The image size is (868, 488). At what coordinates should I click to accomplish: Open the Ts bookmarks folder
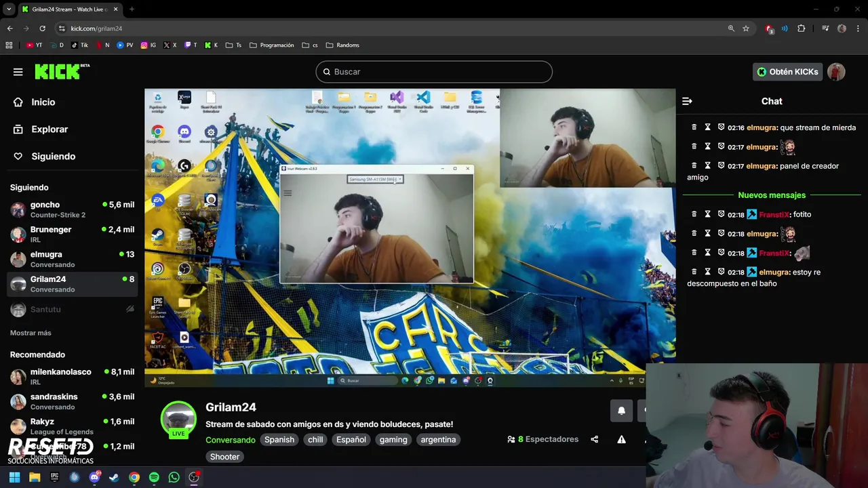(233, 45)
